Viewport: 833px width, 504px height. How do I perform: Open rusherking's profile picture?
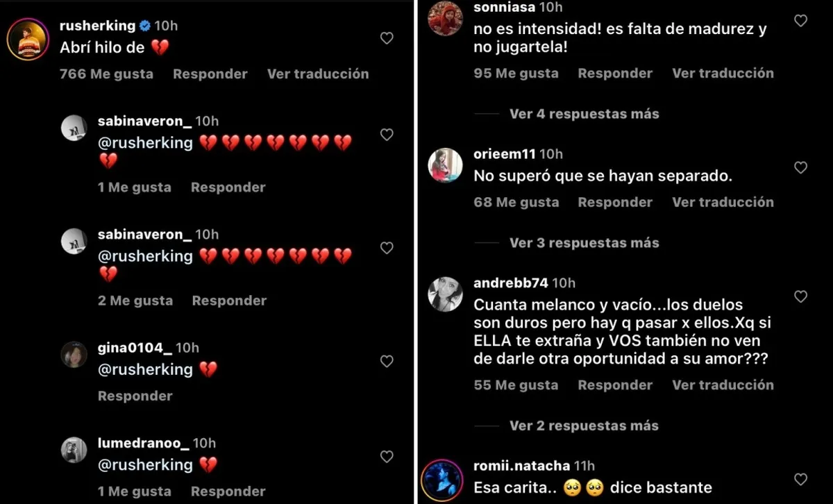[x=28, y=40]
